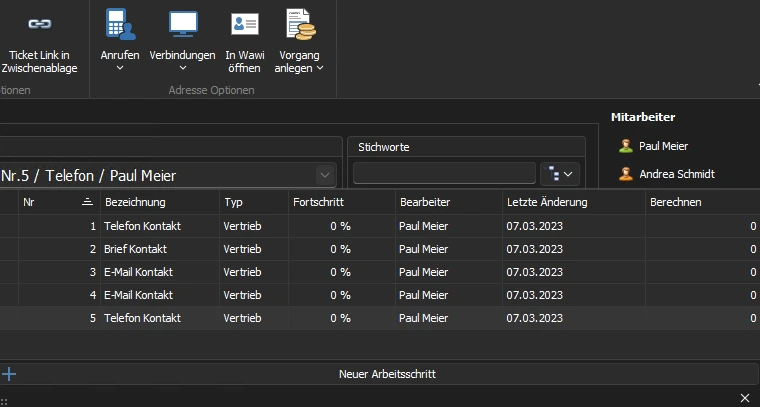Expand the Verbindungen dropdown arrow
Image resolution: width=760 pixels, height=407 pixels.
click(183, 68)
